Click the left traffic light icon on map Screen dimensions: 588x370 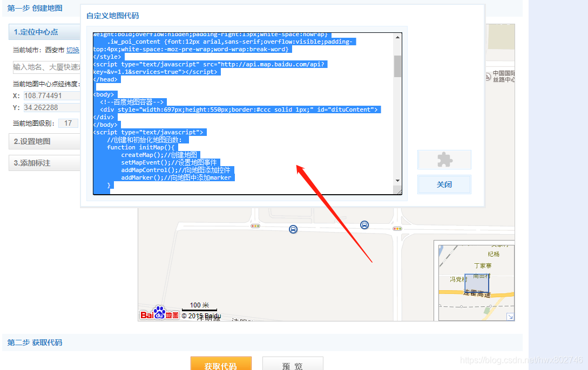click(255, 226)
